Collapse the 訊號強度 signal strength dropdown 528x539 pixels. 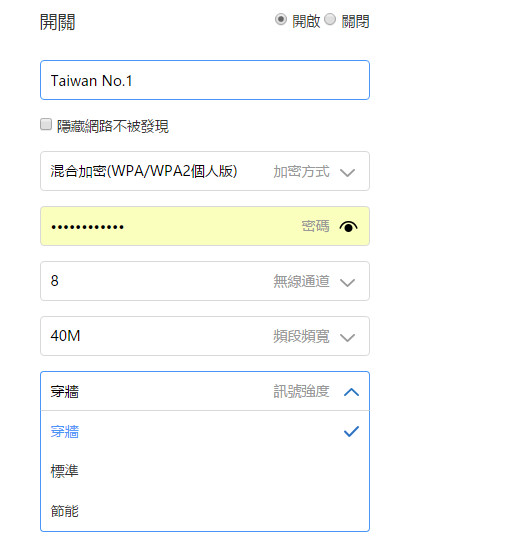[205, 391]
